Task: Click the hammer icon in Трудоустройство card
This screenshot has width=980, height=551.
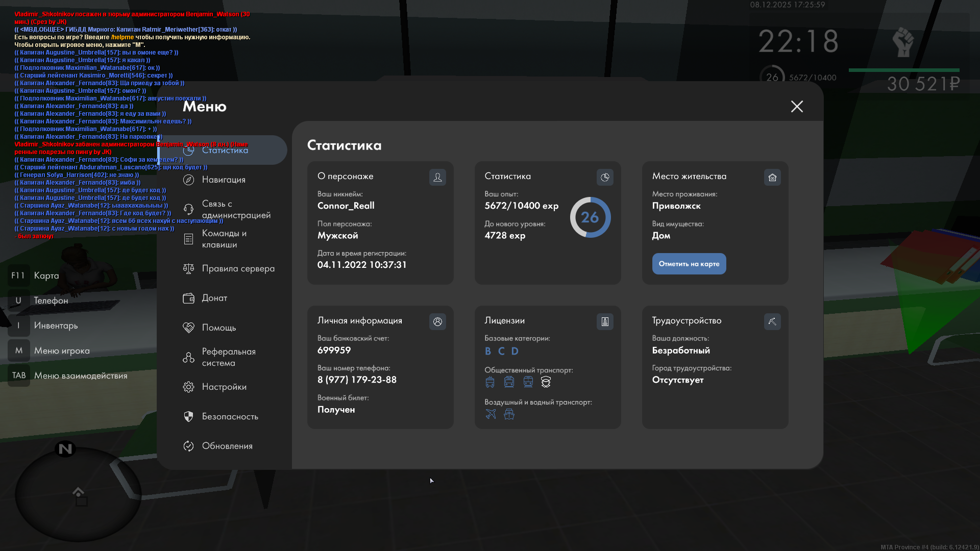Action: click(772, 321)
